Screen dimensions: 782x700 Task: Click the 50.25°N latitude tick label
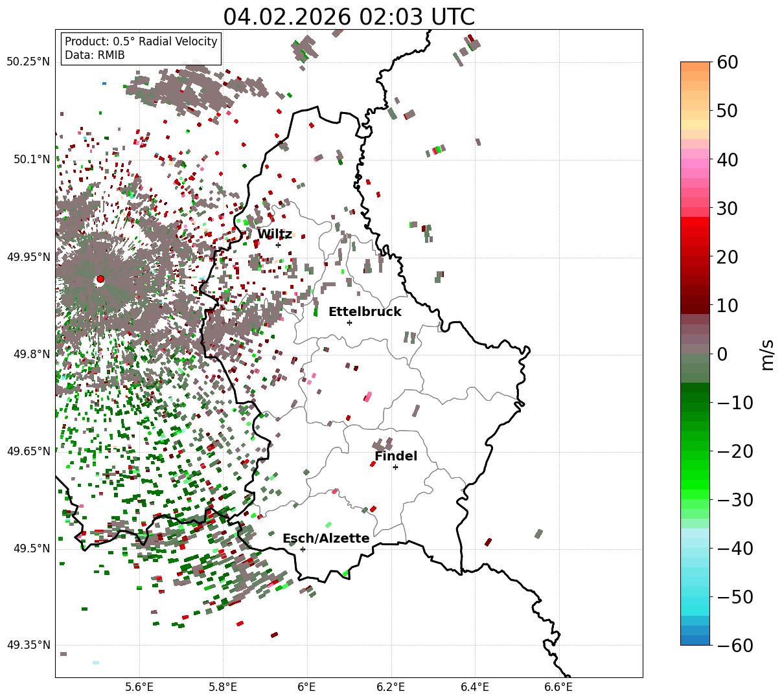point(29,62)
